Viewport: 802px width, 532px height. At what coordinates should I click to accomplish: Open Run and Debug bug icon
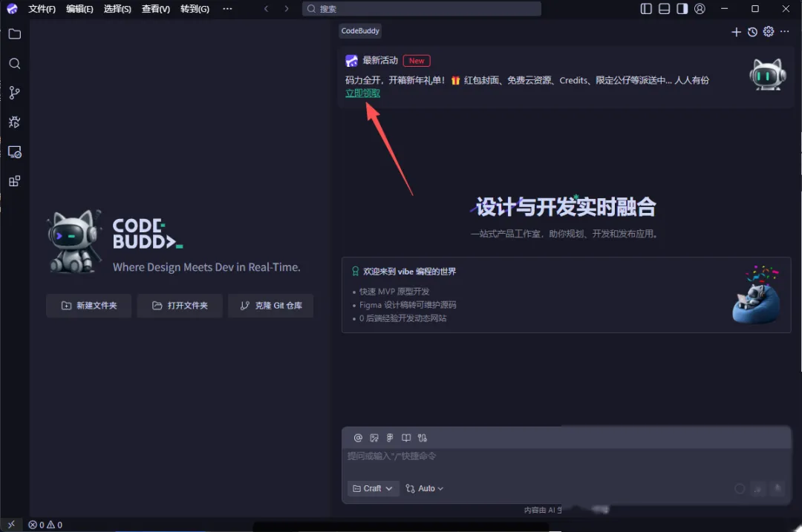(15, 122)
